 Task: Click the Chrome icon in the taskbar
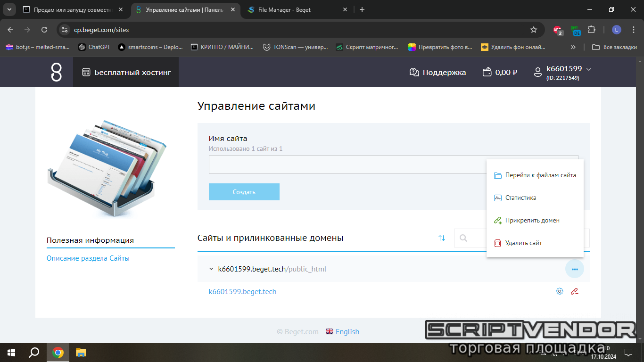click(x=58, y=352)
